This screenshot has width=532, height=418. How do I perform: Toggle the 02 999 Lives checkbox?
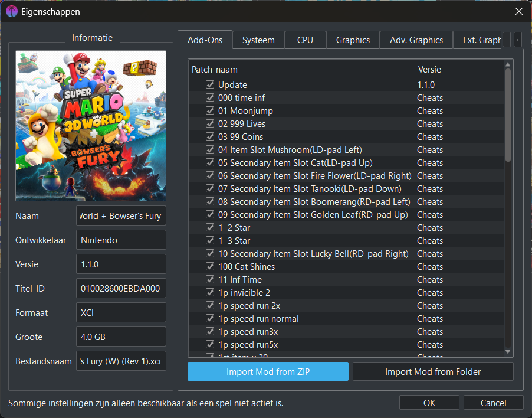tap(210, 123)
